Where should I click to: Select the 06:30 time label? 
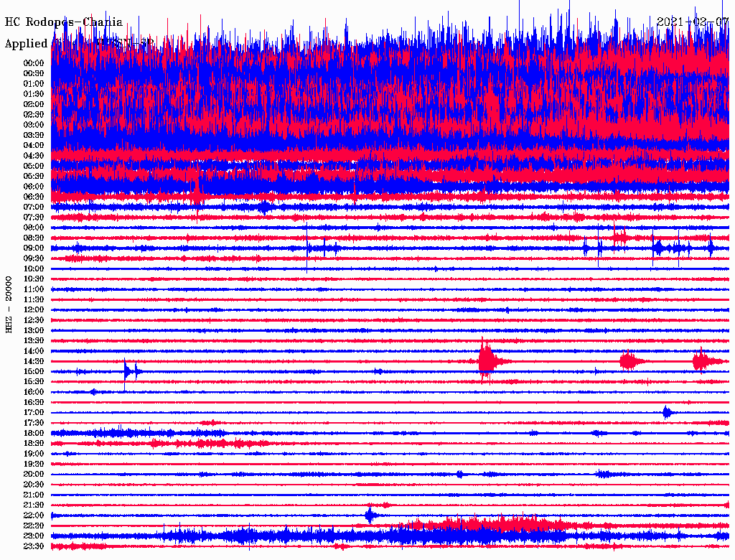[33, 197]
